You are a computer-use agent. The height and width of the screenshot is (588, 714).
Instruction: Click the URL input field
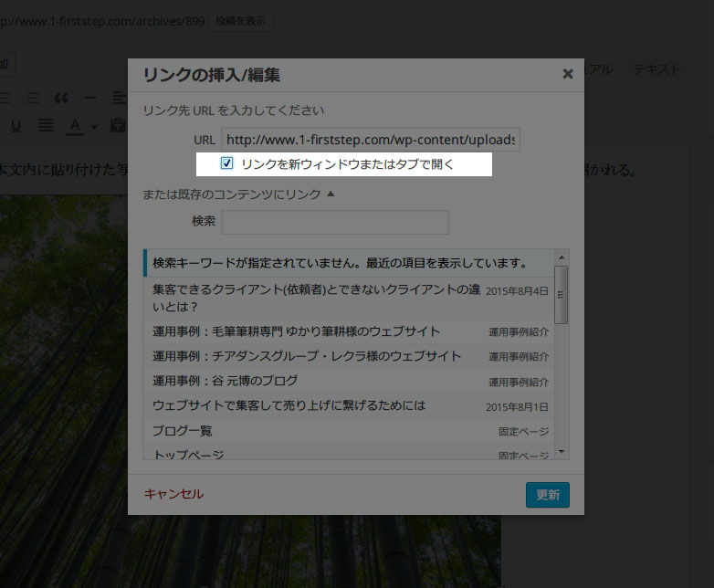pyautogui.click(x=370, y=140)
